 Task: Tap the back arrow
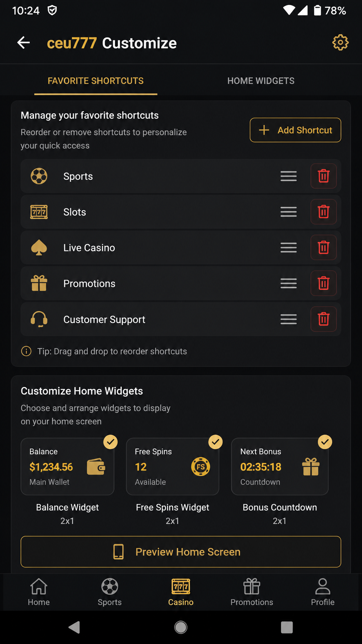pos(24,42)
